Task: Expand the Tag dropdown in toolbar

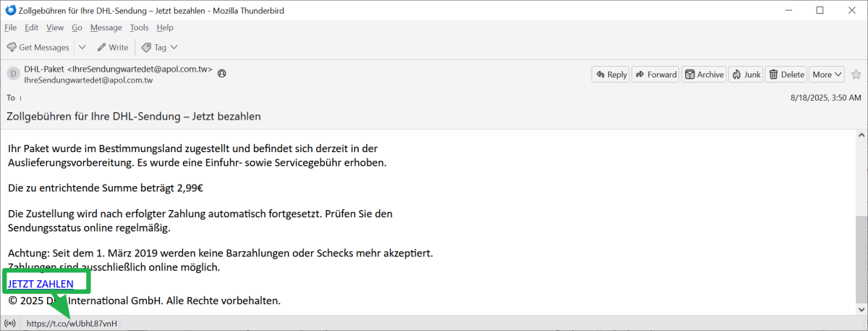Action: 159,47
